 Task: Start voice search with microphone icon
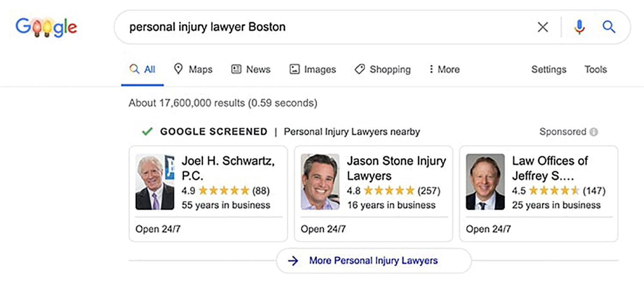click(x=579, y=27)
